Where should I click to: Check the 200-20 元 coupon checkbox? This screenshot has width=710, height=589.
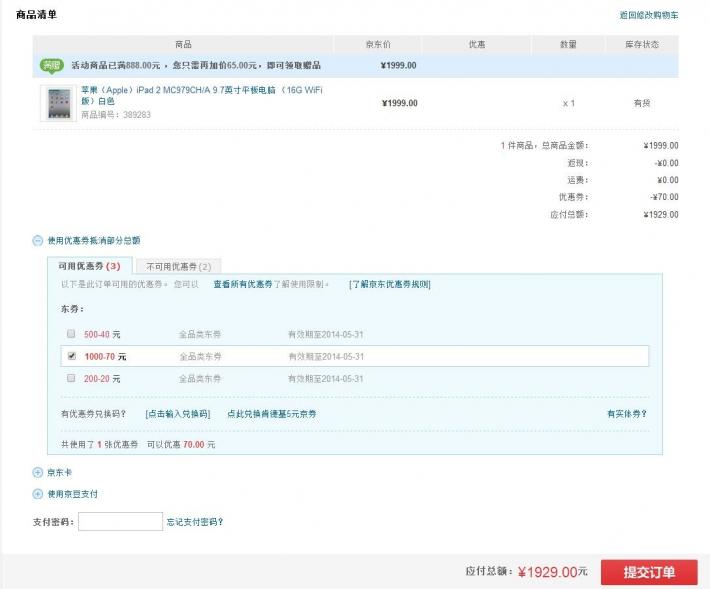pyautogui.click(x=71, y=379)
